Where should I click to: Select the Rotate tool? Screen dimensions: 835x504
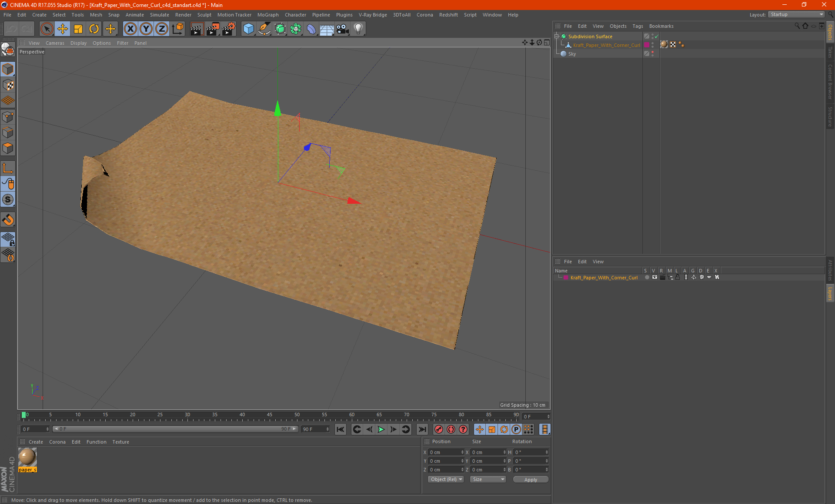tap(94, 29)
